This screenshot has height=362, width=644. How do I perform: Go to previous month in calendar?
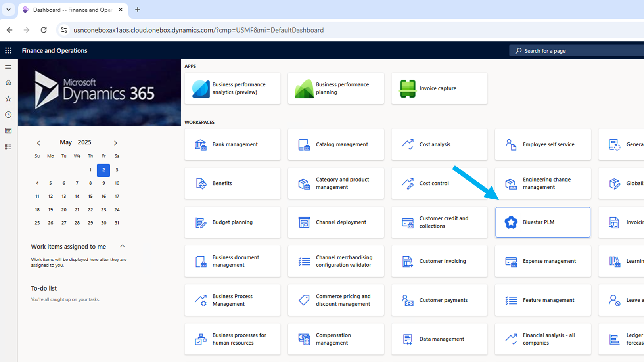[38, 143]
